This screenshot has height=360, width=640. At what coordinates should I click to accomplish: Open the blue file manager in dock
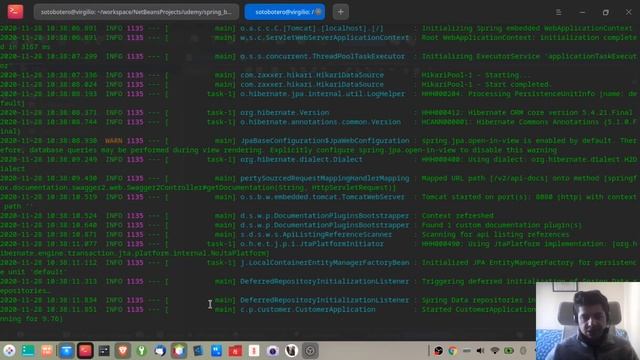66,351
